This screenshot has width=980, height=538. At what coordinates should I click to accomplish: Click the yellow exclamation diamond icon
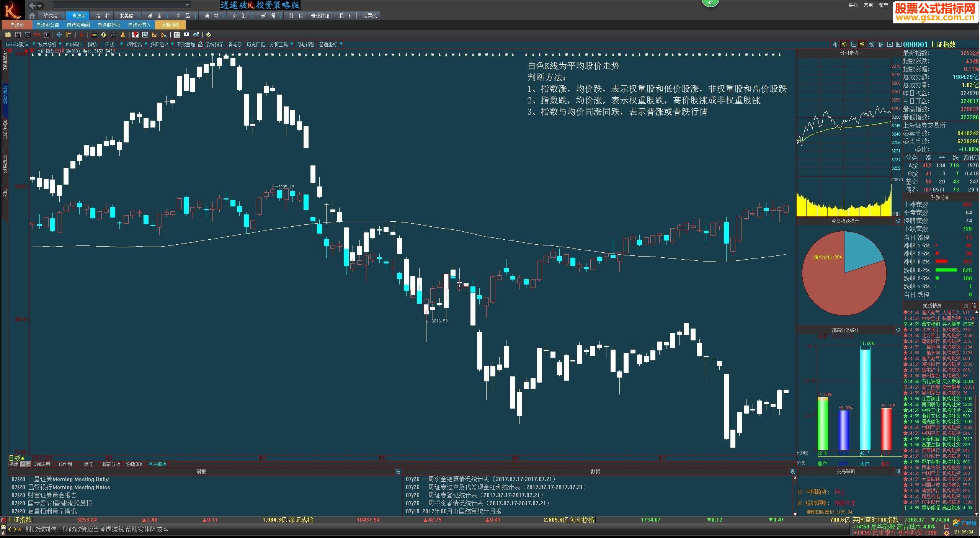tap(104, 35)
